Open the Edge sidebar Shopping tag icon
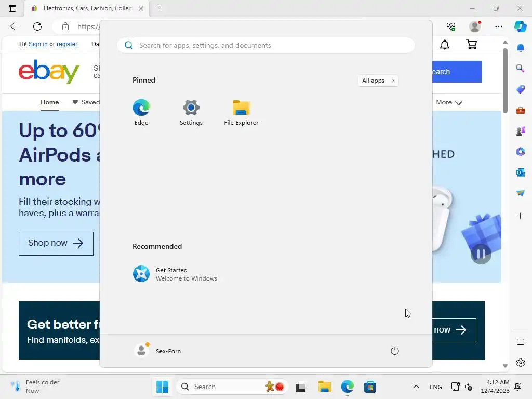Viewport: 532px width, 399px height. pyautogui.click(x=520, y=89)
